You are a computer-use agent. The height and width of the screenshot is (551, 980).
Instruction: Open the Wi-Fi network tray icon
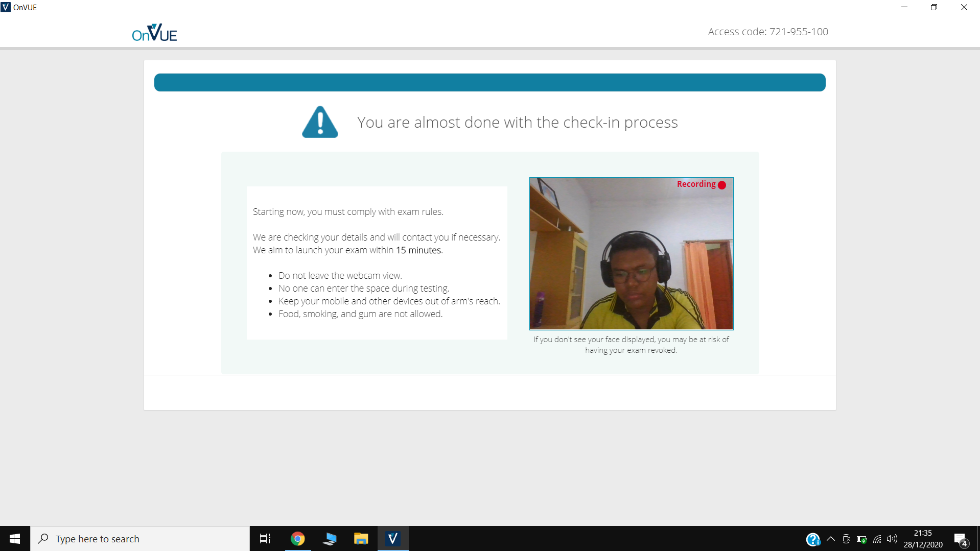877,539
